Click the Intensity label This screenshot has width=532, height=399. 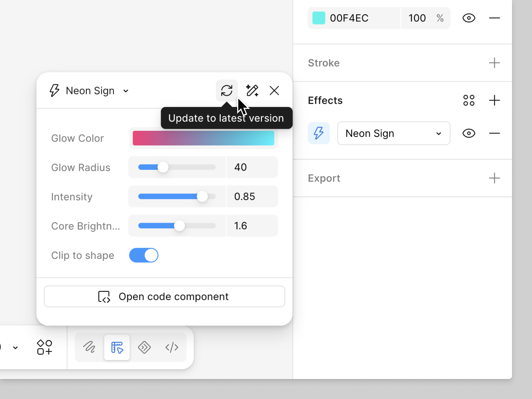coord(71,197)
